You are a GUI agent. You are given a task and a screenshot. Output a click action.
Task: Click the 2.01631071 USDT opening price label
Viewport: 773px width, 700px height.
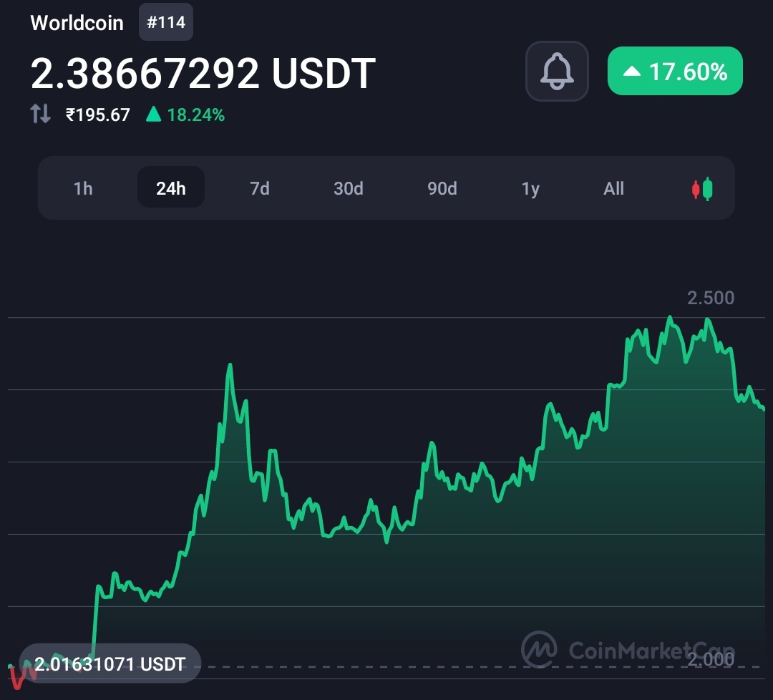click(x=110, y=663)
